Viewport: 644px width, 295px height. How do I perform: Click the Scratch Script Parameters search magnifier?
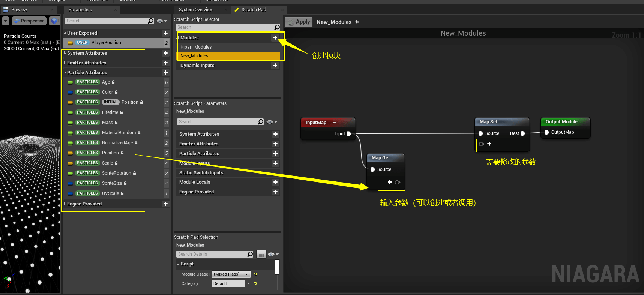[261, 122]
